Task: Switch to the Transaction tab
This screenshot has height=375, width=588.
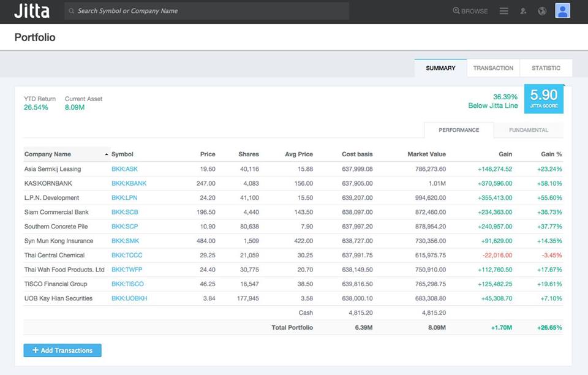Action: click(x=493, y=68)
